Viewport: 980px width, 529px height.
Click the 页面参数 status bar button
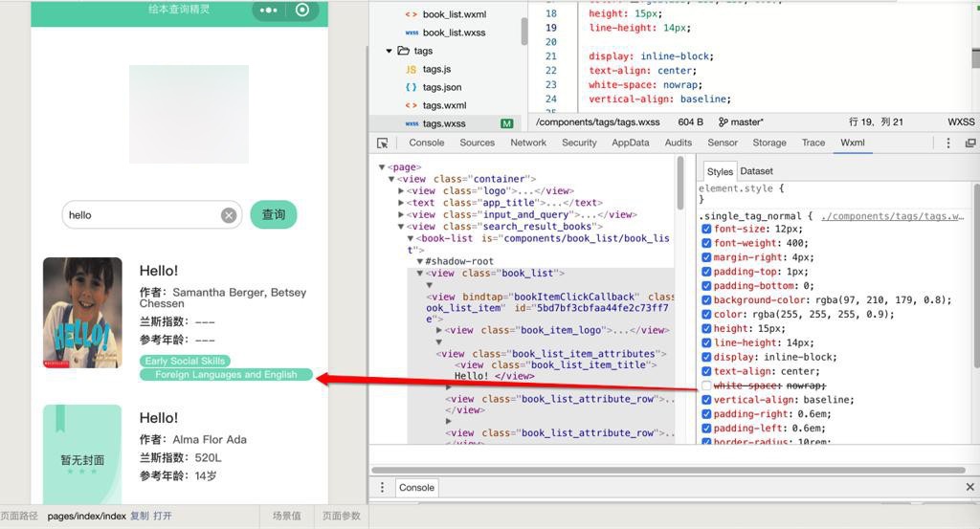(x=342, y=516)
